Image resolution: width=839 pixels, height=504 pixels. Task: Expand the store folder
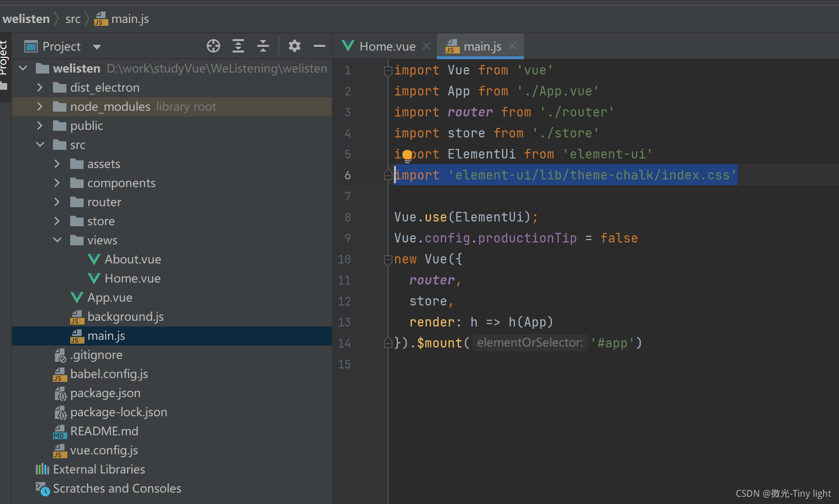click(x=57, y=221)
